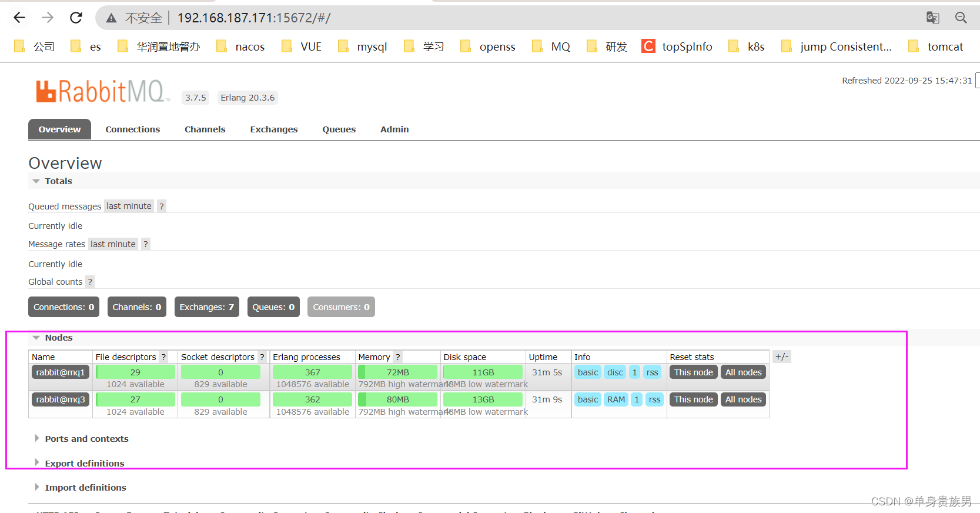Viewport: 980px width, 513px height.
Task: Open Exchanges: 7 count button
Action: [x=207, y=307]
